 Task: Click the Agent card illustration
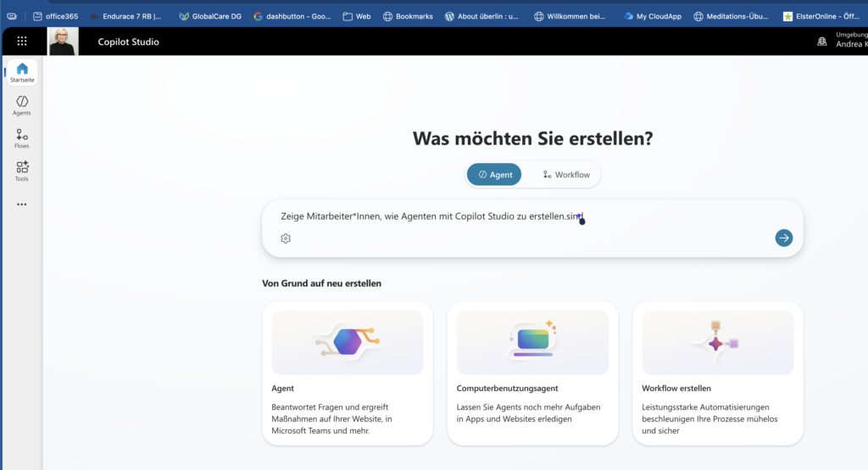pyautogui.click(x=348, y=343)
